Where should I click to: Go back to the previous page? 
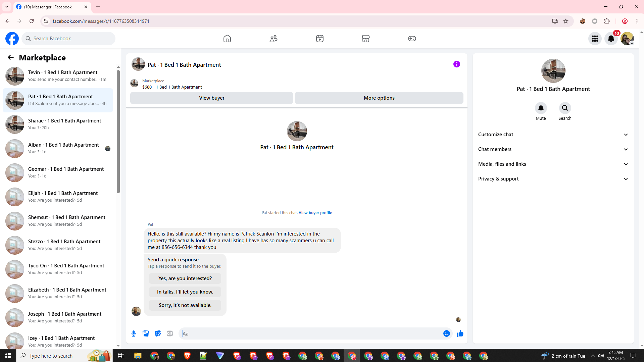tap(7, 21)
